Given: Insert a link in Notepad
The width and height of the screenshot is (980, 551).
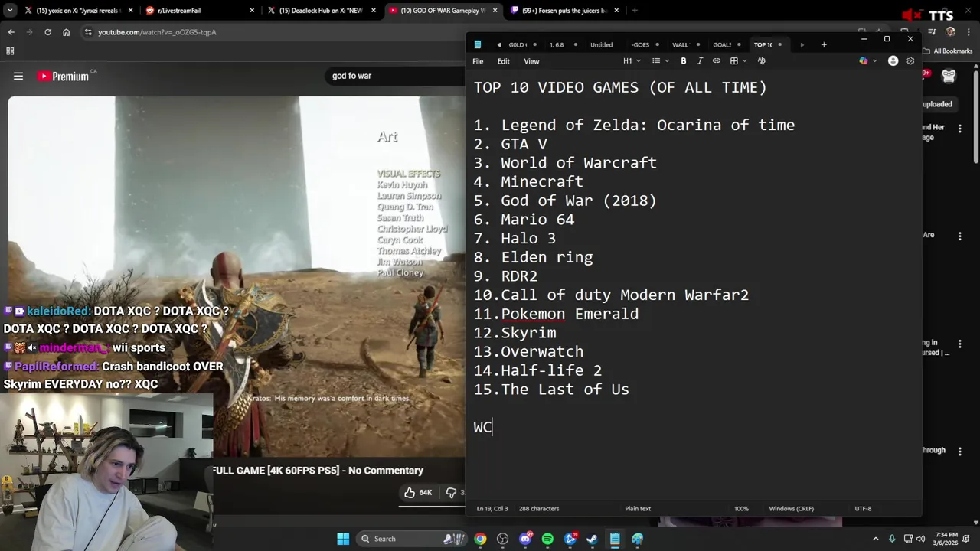Looking at the screenshot, I should [x=717, y=61].
